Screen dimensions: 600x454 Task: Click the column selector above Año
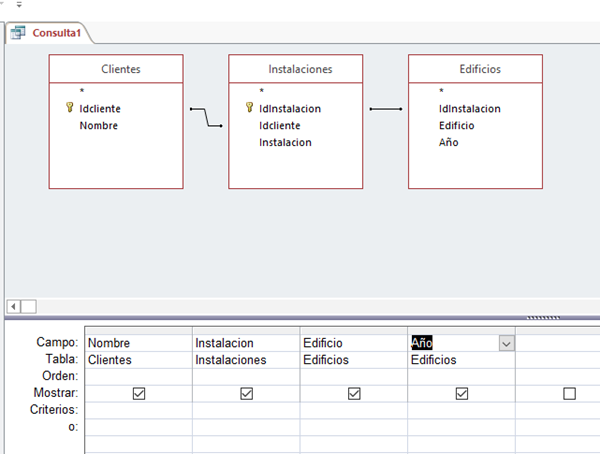[461, 331]
